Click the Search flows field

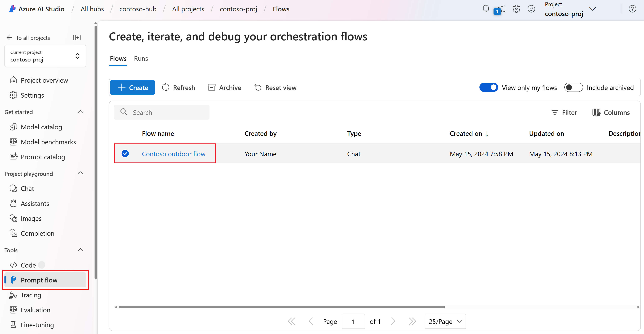pos(162,112)
